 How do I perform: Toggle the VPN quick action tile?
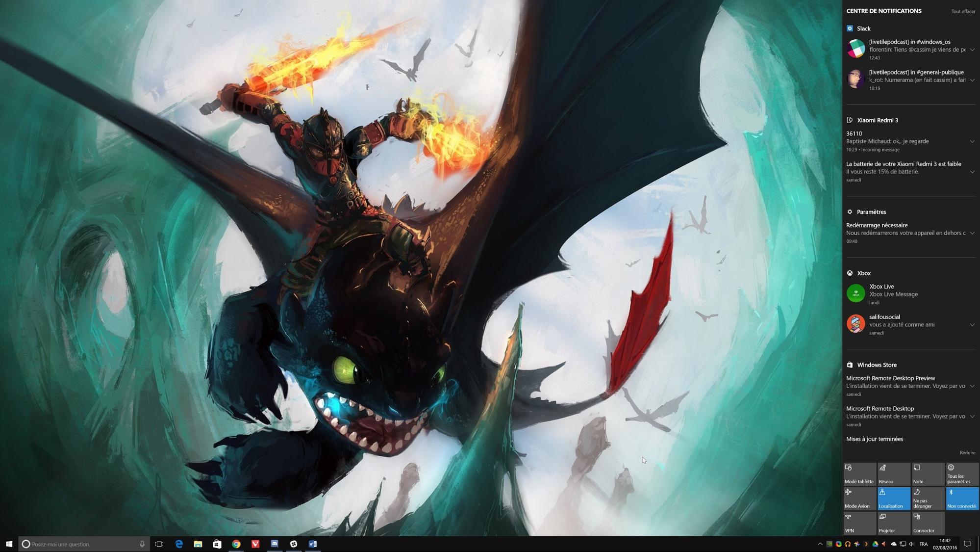pyautogui.click(x=860, y=523)
